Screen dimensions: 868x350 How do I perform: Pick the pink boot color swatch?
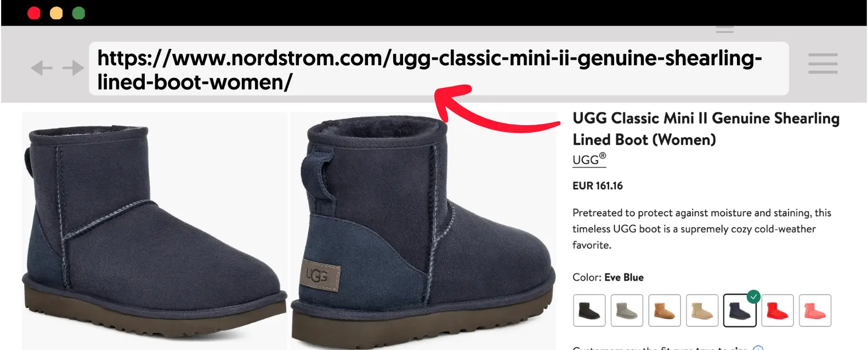click(815, 311)
